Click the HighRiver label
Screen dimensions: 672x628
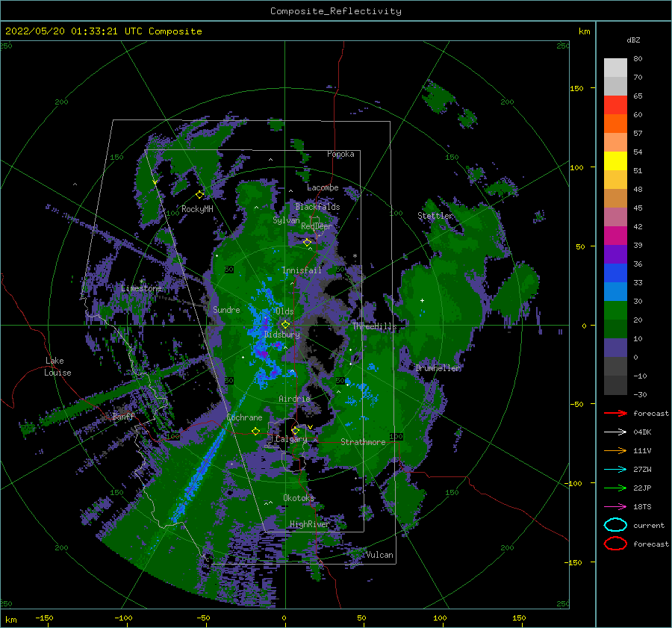[310, 524]
